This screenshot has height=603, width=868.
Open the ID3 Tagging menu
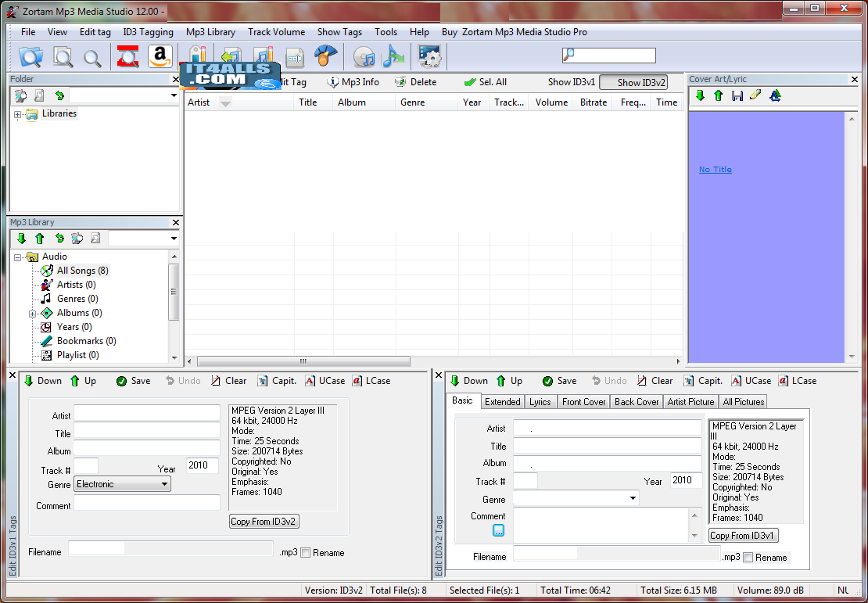point(148,32)
